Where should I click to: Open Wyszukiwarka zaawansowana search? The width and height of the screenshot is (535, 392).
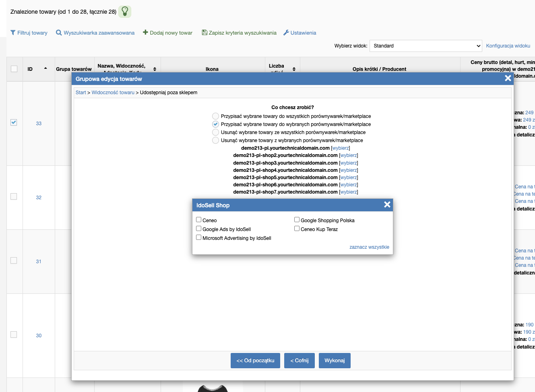[95, 33]
